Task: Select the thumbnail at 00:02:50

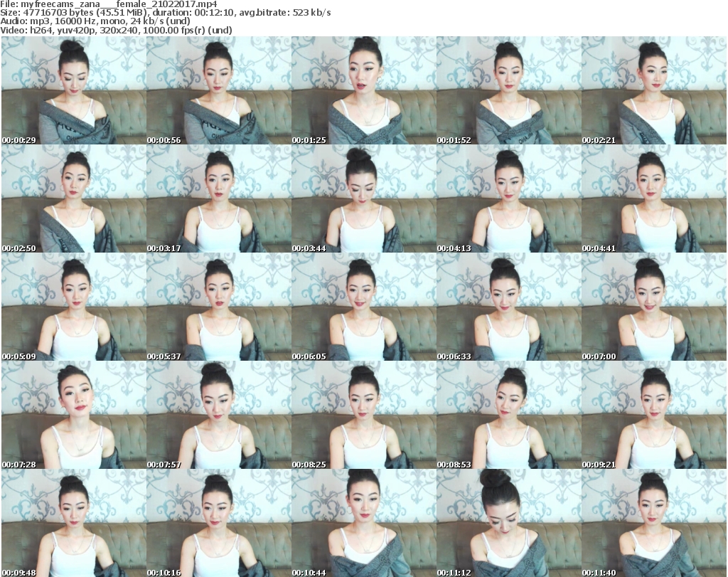Action: click(74, 198)
